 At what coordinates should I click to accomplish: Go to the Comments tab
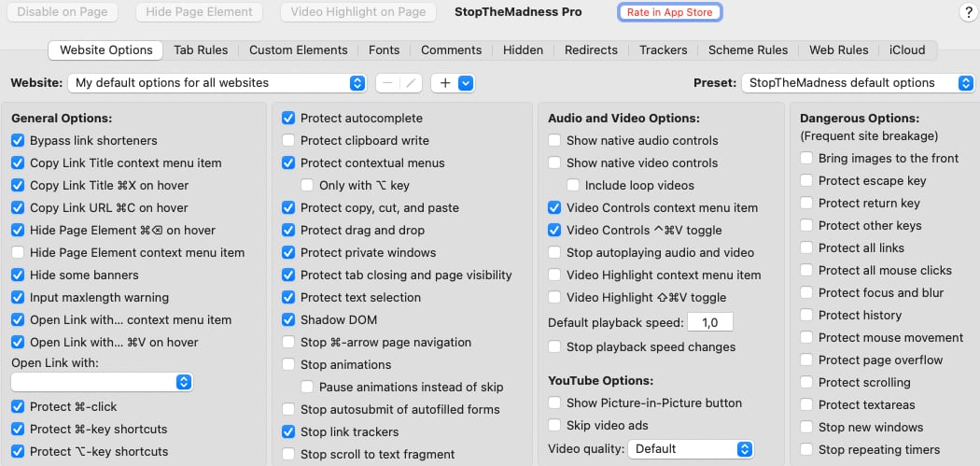pyautogui.click(x=451, y=50)
